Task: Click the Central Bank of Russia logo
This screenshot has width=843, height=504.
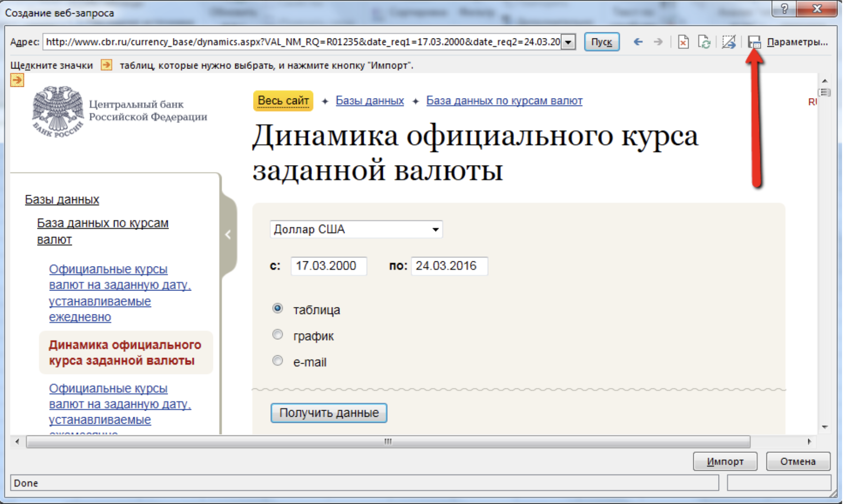Action: [x=58, y=112]
